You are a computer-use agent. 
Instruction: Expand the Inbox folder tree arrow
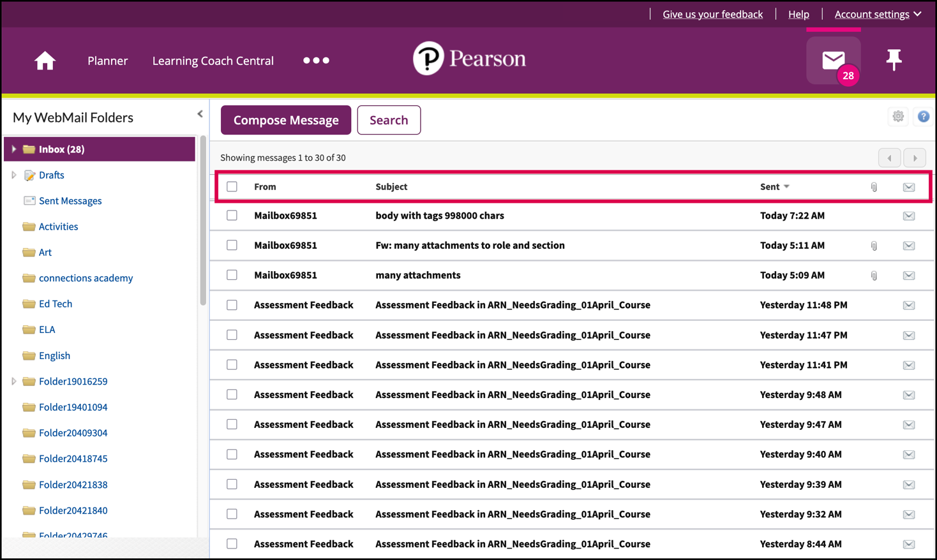[14, 149]
